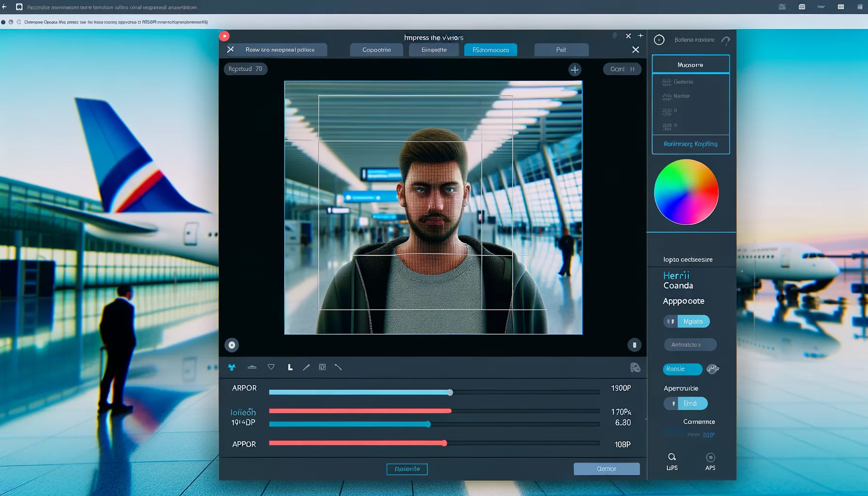868x496 pixels.
Task: Toggle the Mgiata switch
Action: [x=686, y=322]
